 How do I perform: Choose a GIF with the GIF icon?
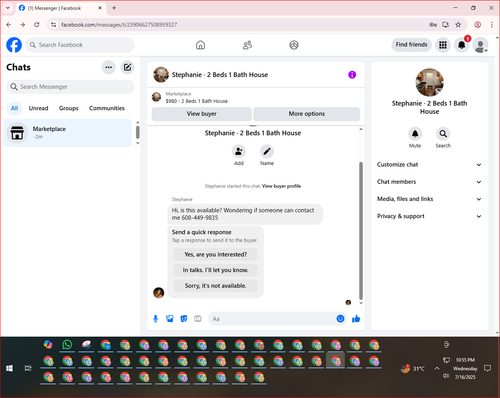click(198, 319)
